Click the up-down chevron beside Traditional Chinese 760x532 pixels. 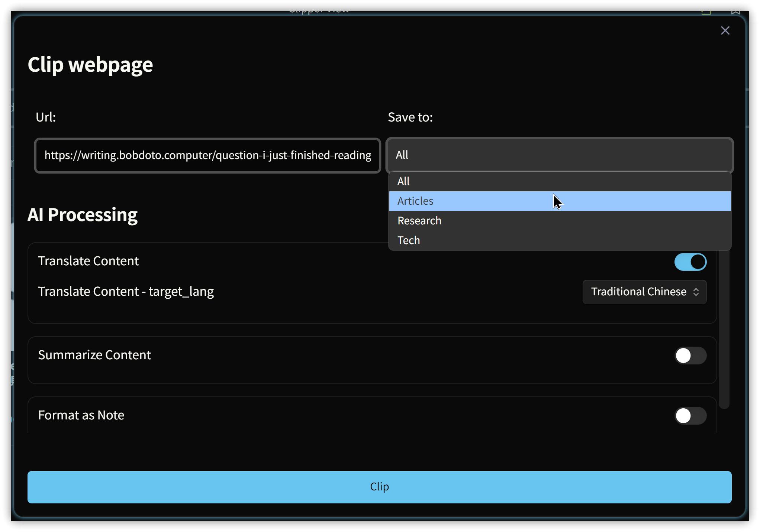[x=696, y=292]
